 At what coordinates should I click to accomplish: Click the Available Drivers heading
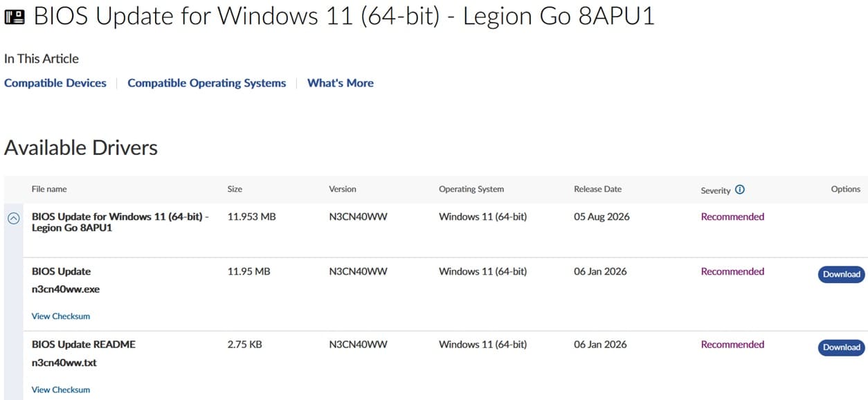coord(81,147)
